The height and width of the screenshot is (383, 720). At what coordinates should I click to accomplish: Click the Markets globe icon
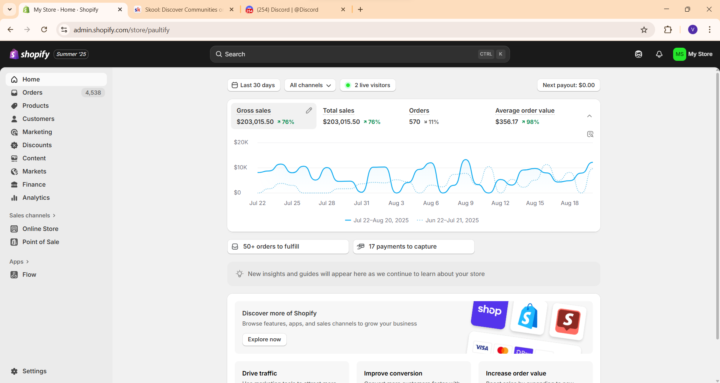coord(14,171)
